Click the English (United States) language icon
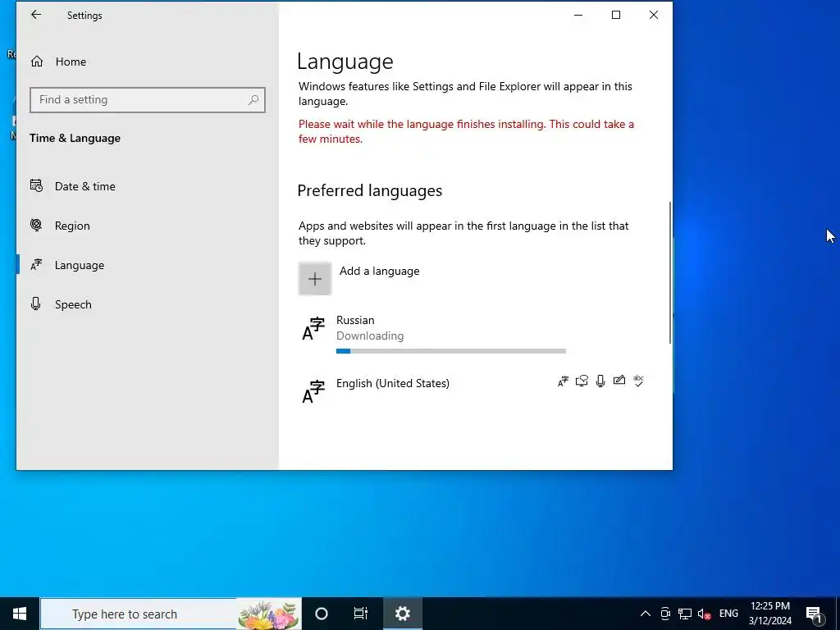The width and height of the screenshot is (840, 630). point(314,391)
